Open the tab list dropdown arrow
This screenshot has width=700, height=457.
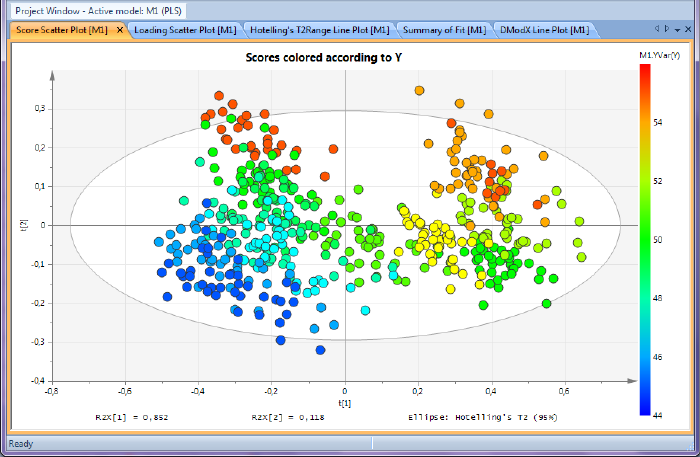[x=677, y=30]
